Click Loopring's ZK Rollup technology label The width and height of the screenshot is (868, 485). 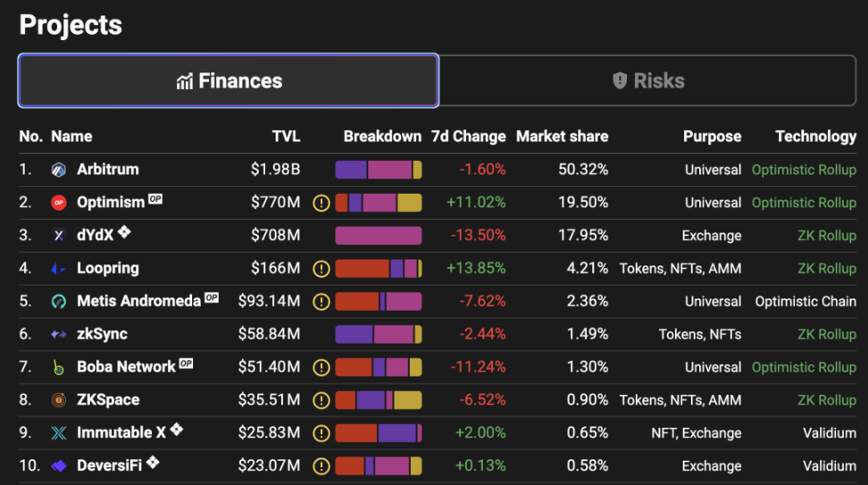click(x=827, y=269)
